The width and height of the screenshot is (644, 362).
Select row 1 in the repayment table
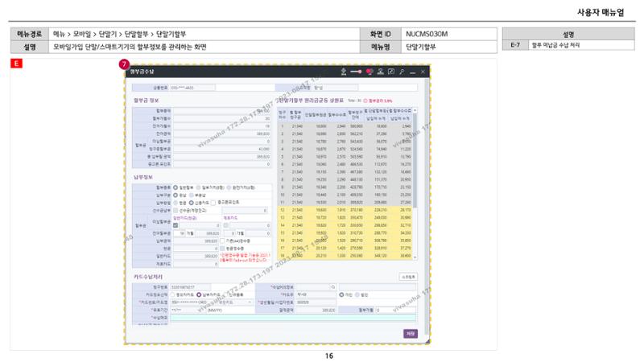(x=345, y=126)
